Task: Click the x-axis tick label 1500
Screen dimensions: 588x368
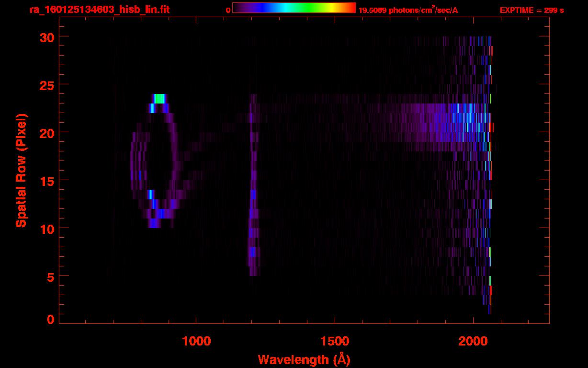Action: [335, 341]
